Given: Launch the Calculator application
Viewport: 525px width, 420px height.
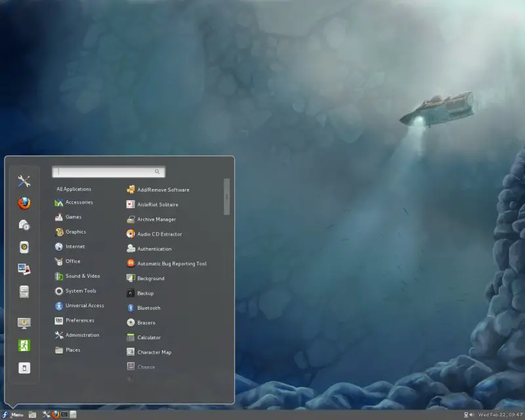Looking at the screenshot, I should [x=148, y=337].
